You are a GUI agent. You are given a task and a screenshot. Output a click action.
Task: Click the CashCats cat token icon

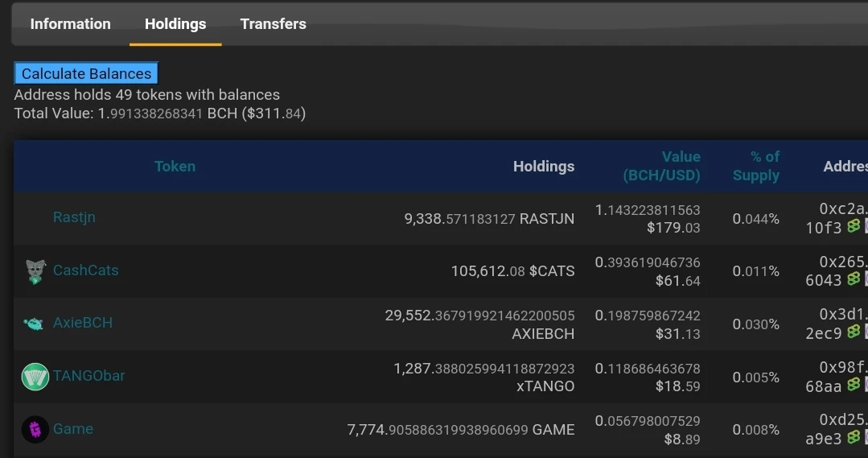(35, 271)
